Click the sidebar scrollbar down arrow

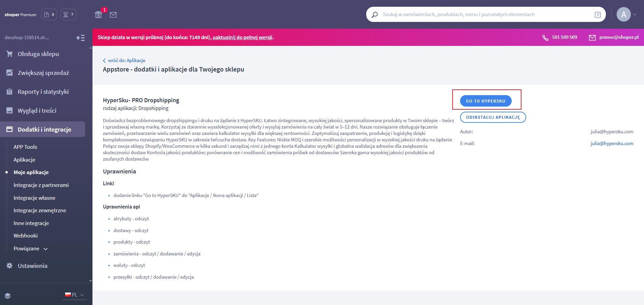pyautogui.click(x=90, y=281)
